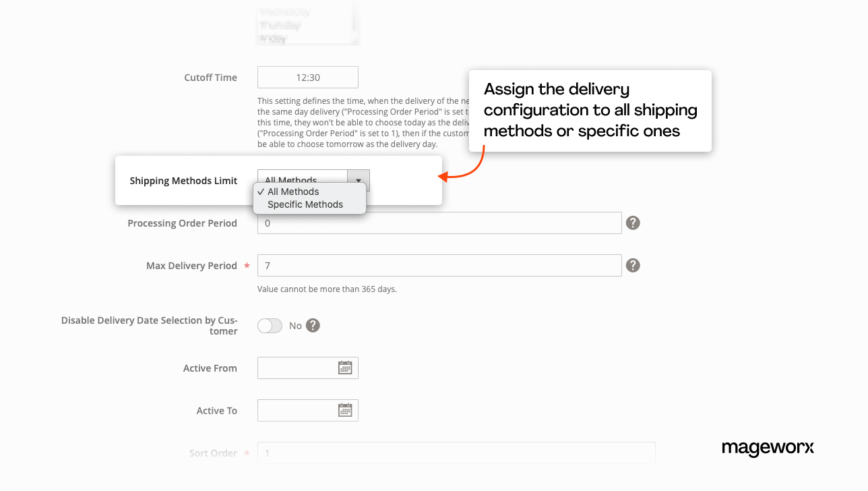Screen dimensions: 868x491
Task: Click help icon beside Processing Order Period
Action: click(x=633, y=223)
